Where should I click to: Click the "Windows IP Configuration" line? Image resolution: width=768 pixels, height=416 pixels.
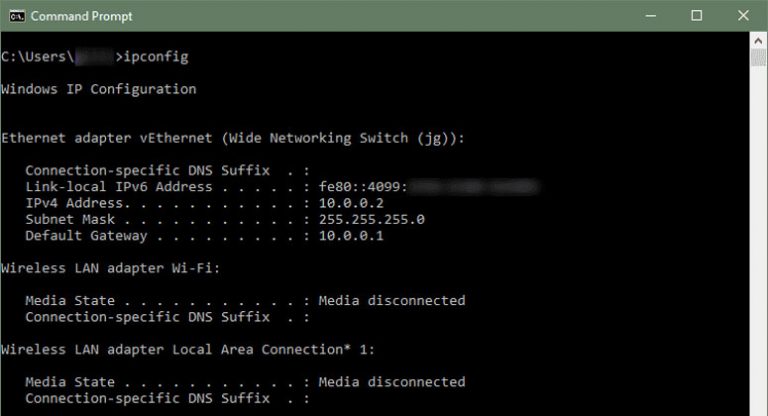(99, 89)
